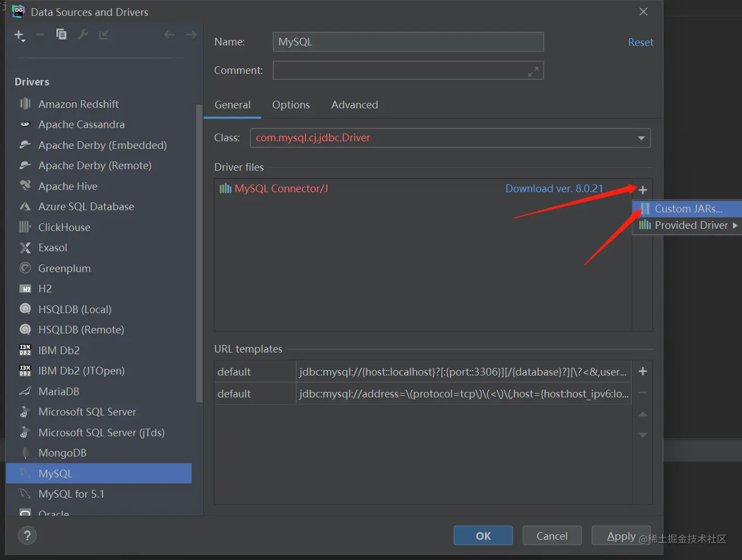
Task: Close the Data Sources and Drivers dialog
Action: [x=643, y=12]
